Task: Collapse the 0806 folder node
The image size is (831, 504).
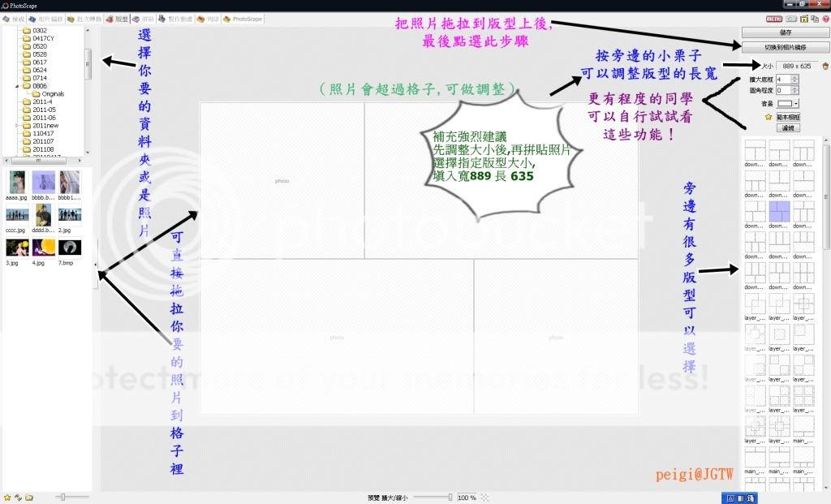Action: tap(18, 86)
